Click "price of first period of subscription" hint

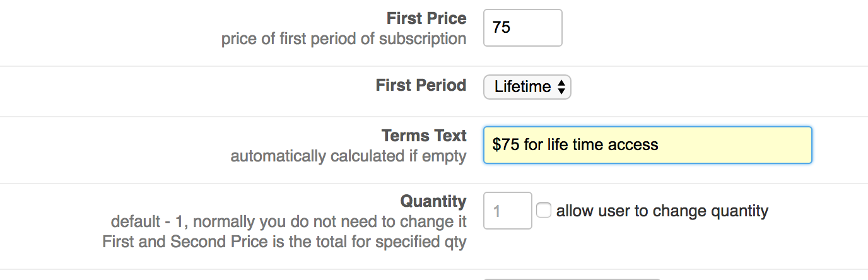click(x=344, y=39)
